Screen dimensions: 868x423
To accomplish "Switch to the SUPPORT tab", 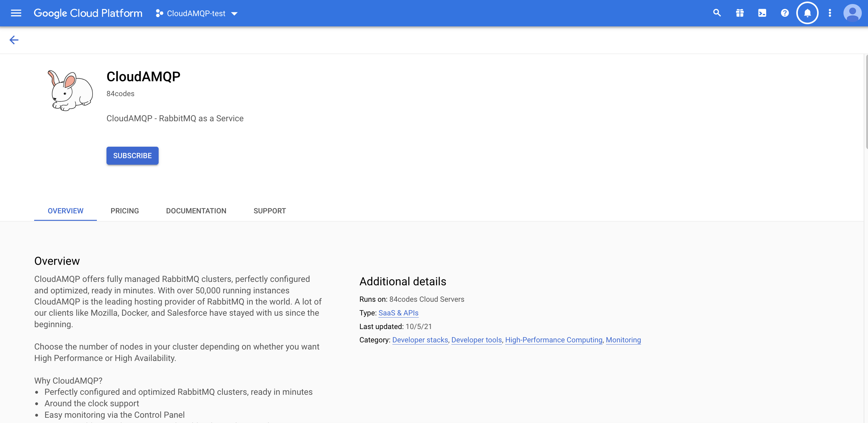I will click(x=269, y=211).
